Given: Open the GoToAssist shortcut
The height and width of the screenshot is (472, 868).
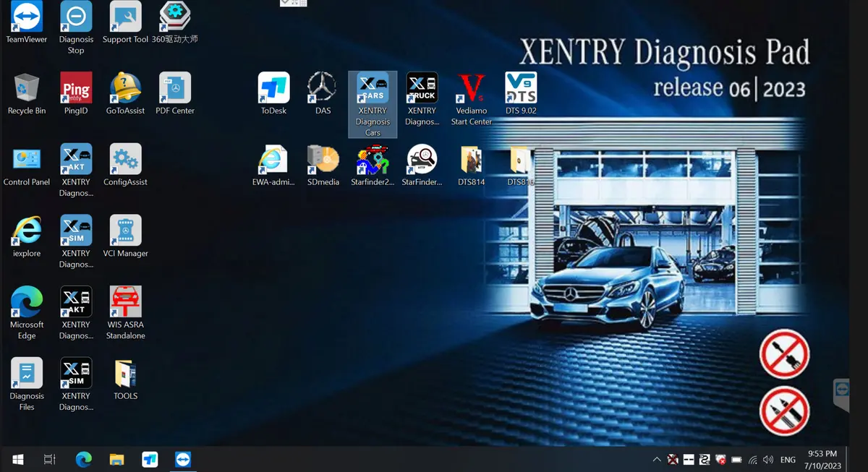Looking at the screenshot, I should 125,93.
